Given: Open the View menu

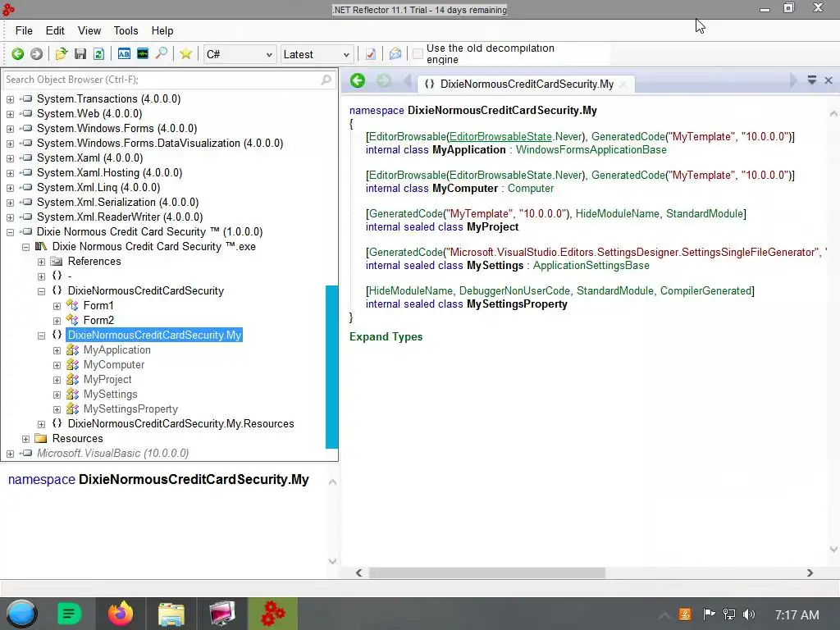Looking at the screenshot, I should coord(89,30).
